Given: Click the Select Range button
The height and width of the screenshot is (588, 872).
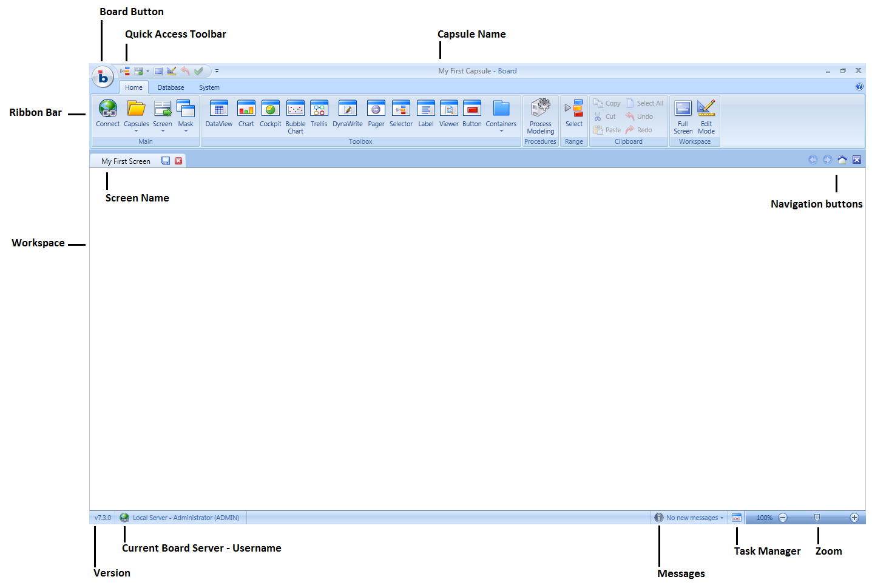Looking at the screenshot, I should coord(573,113).
